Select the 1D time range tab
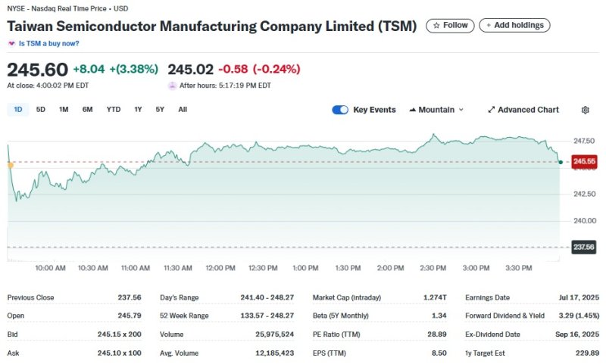This screenshot has width=606, height=364. click(18, 110)
